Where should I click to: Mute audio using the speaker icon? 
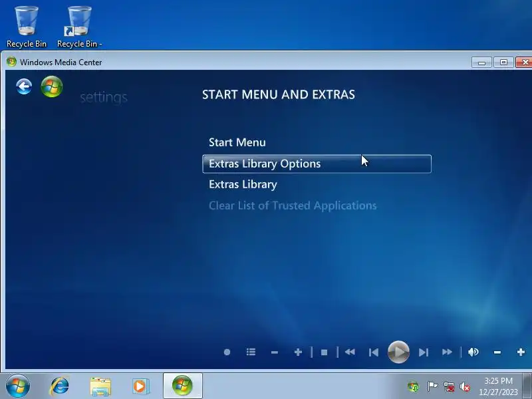pos(473,352)
